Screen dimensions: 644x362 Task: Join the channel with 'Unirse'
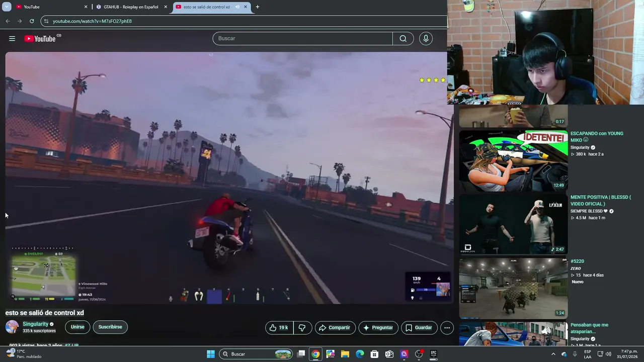(x=77, y=327)
